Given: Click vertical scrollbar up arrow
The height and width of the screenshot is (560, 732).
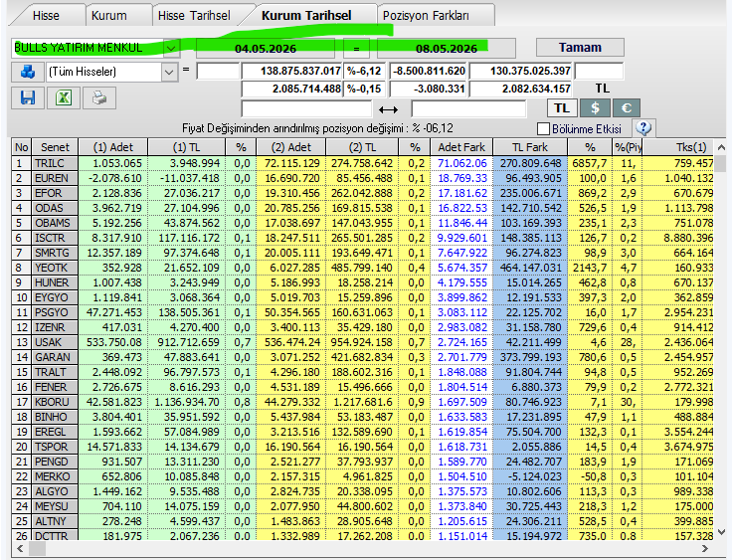Looking at the screenshot, I should 721,147.
